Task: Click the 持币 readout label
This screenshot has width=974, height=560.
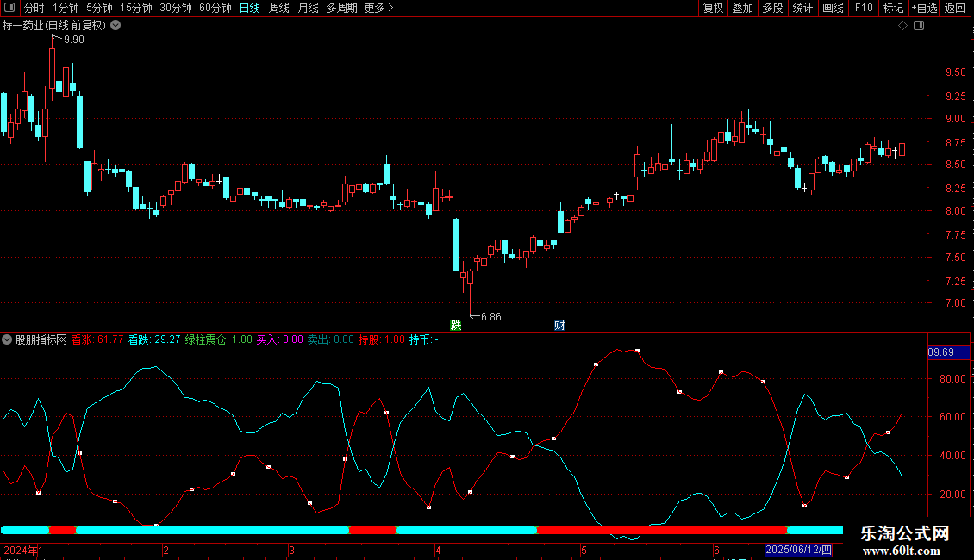Action: [423, 339]
